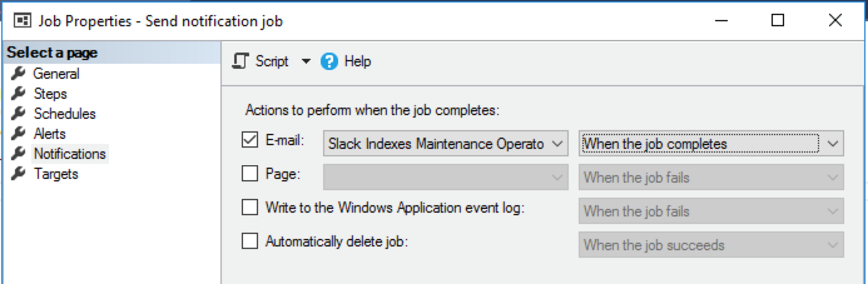Screen dimensions: 868x284
Task: Maximize the Job Properties window
Action: 778,21
